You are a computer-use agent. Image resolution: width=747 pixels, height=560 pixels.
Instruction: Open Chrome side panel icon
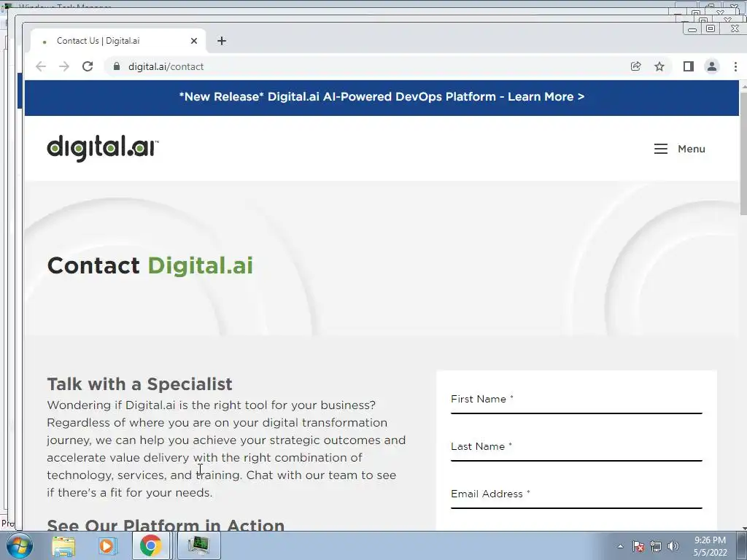(x=688, y=66)
